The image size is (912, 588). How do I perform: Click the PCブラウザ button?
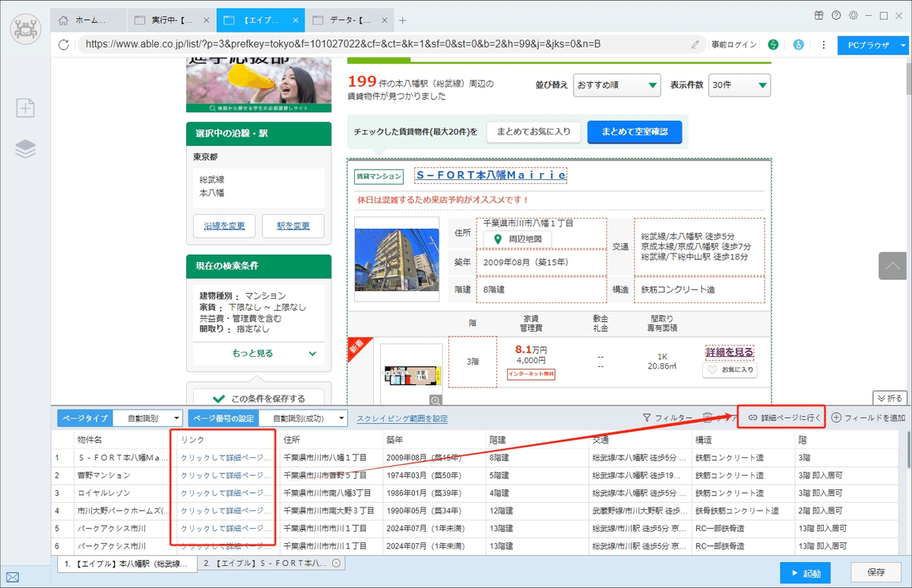868,45
